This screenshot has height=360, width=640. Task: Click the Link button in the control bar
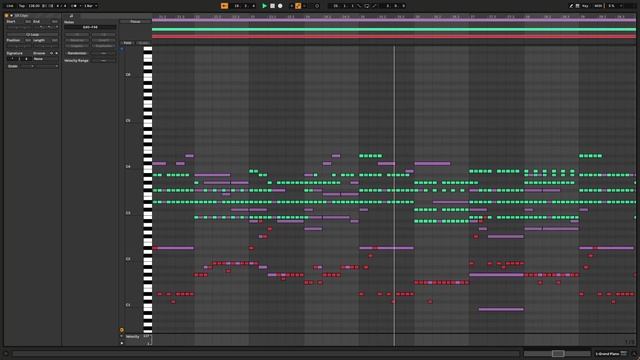10,6
